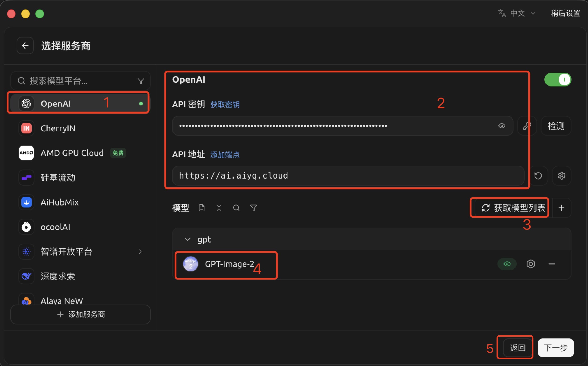Viewport: 588px width, 366px height.
Task: Show the API key with the eye icon
Action: coord(502,126)
